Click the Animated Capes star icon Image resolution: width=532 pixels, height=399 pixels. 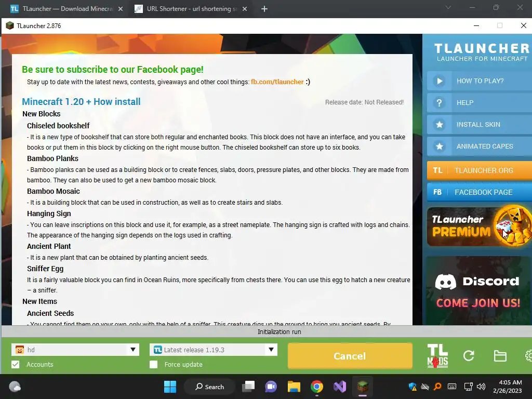440,146
